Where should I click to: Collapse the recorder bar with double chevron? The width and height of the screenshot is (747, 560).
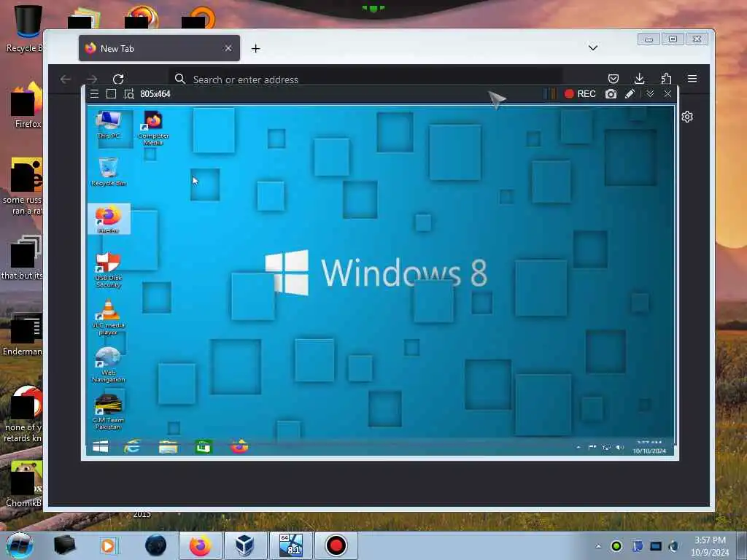pos(650,94)
